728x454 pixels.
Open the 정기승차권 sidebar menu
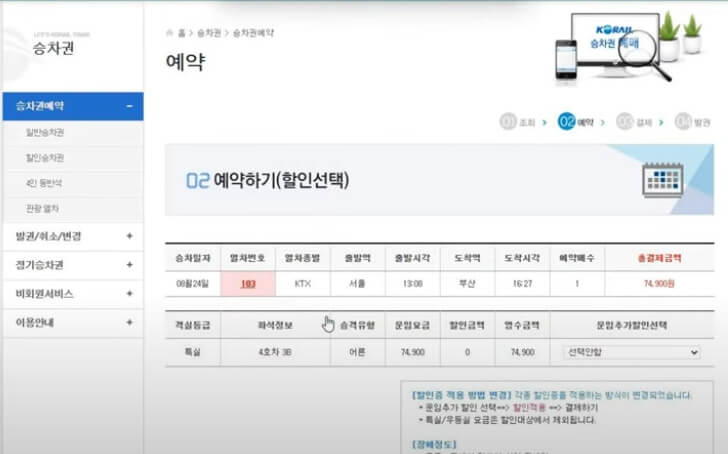point(73,265)
